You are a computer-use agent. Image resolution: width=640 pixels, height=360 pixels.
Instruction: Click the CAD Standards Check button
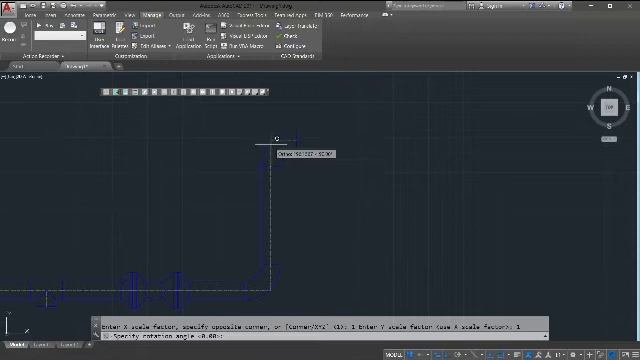(287, 36)
